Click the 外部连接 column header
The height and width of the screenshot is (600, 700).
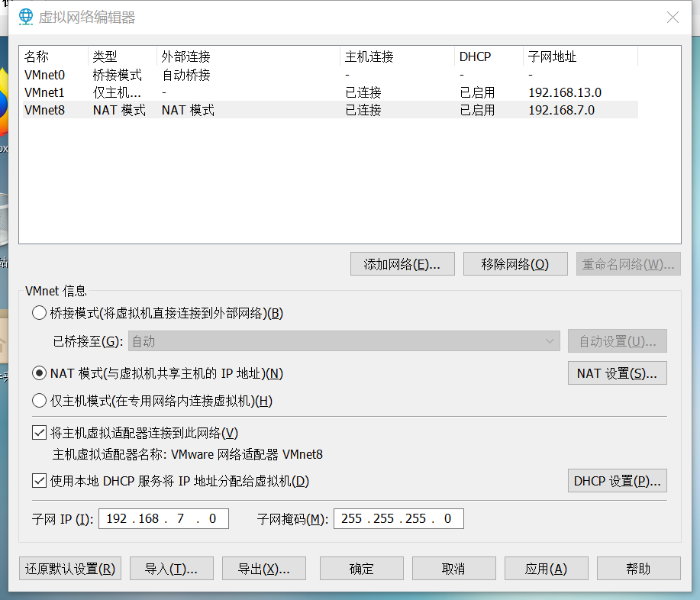point(248,56)
